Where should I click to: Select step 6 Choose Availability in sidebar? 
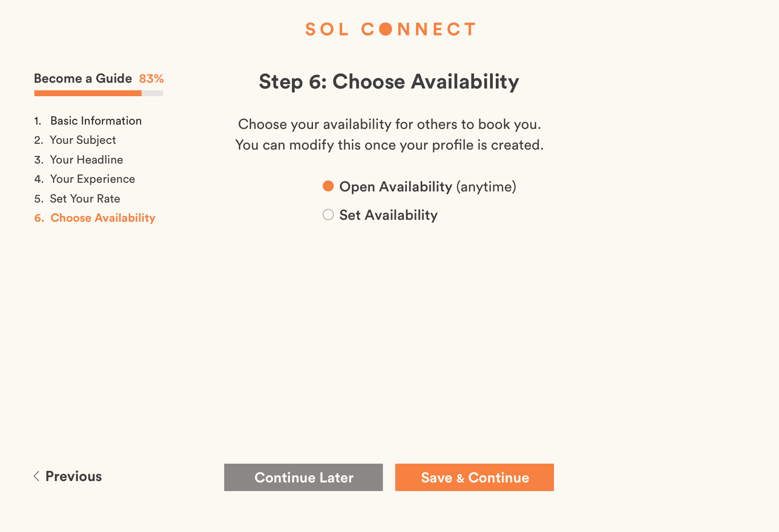coord(103,218)
